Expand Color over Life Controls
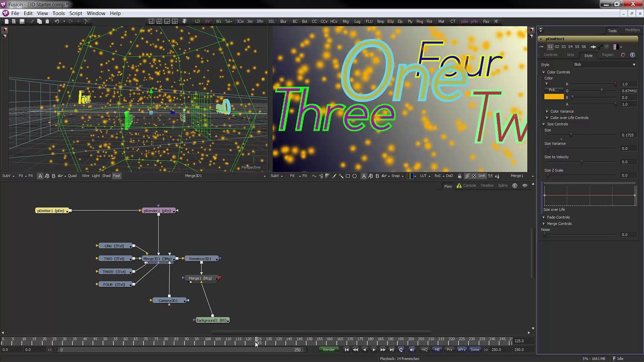This screenshot has width=644, height=362. 547,118
